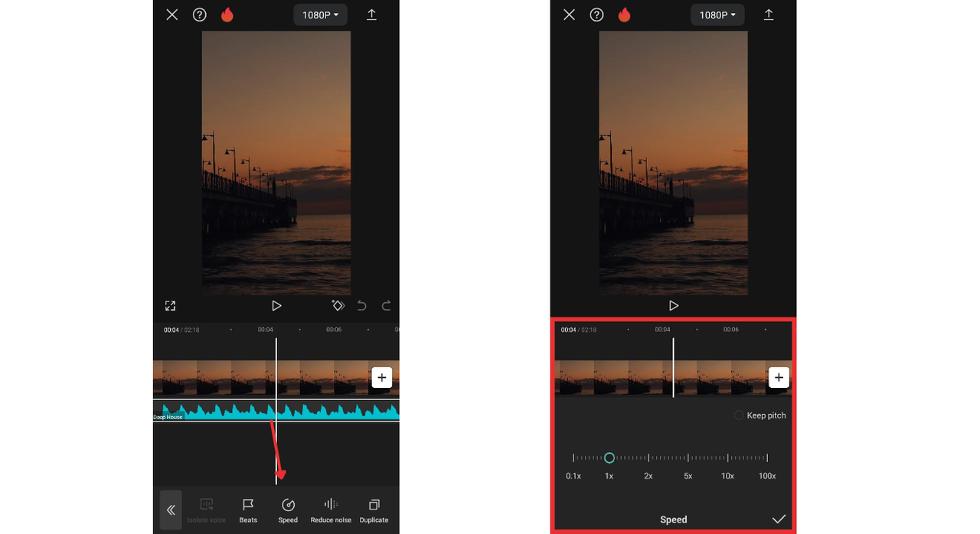
Task: Add clip with plus button in right timeline
Action: pyautogui.click(x=779, y=377)
